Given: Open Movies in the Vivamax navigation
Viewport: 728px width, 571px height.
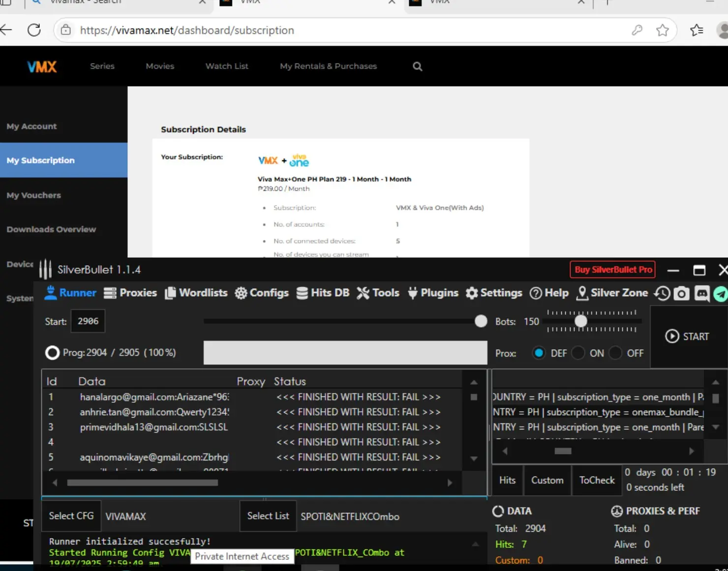Looking at the screenshot, I should (x=160, y=66).
